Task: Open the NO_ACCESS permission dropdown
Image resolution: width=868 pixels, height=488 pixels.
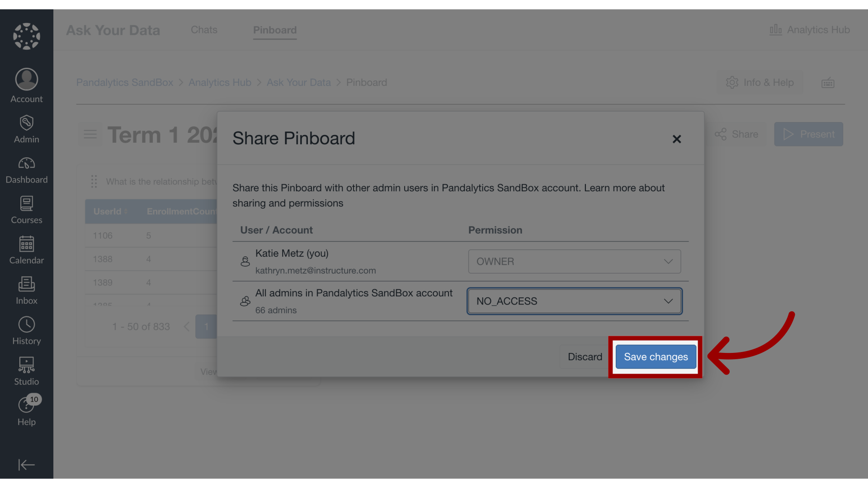Action: [574, 301]
